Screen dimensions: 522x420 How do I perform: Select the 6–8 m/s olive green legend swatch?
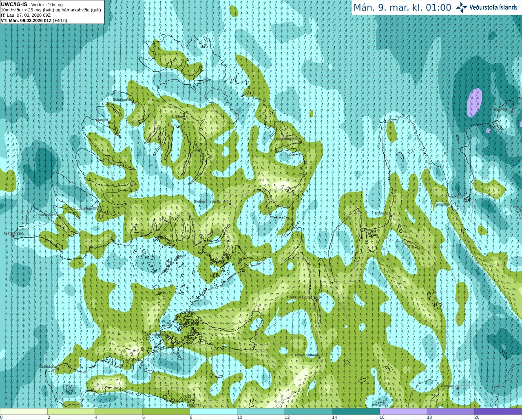click(x=166, y=411)
